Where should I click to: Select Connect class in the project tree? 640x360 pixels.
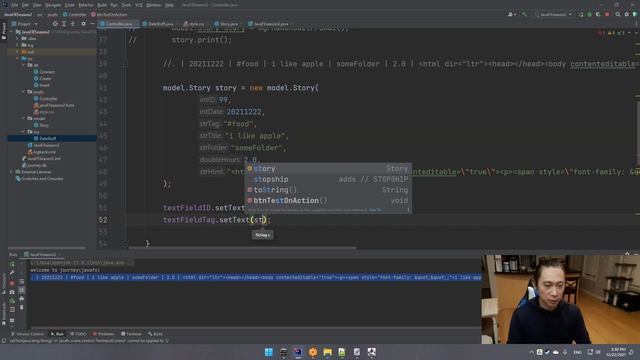pyautogui.click(x=47, y=72)
